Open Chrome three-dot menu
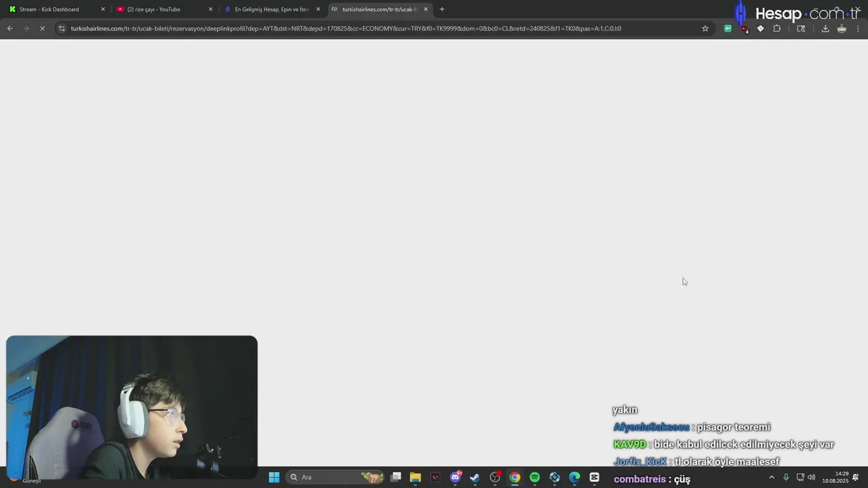Viewport: 868px width, 488px height. click(x=858, y=28)
